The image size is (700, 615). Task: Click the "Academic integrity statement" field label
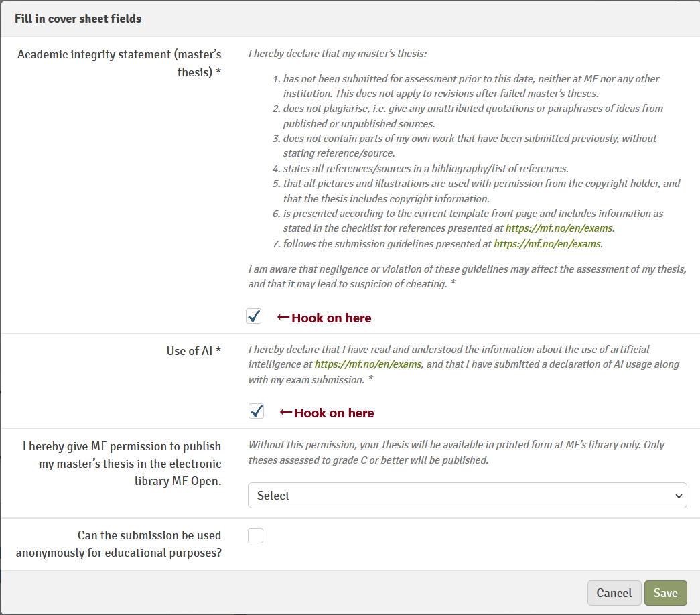click(x=119, y=63)
